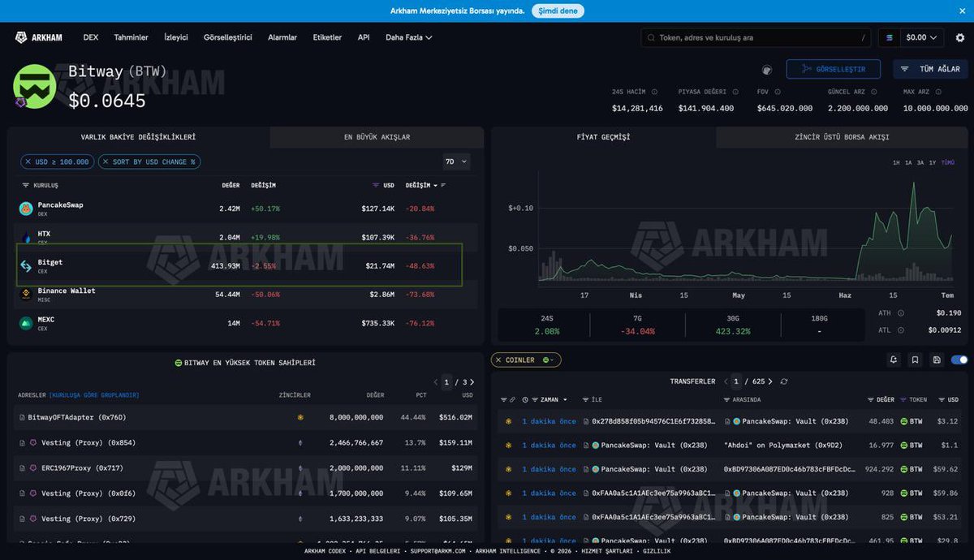Select the 1H chart range
The height and width of the screenshot is (560, 974).
point(896,162)
